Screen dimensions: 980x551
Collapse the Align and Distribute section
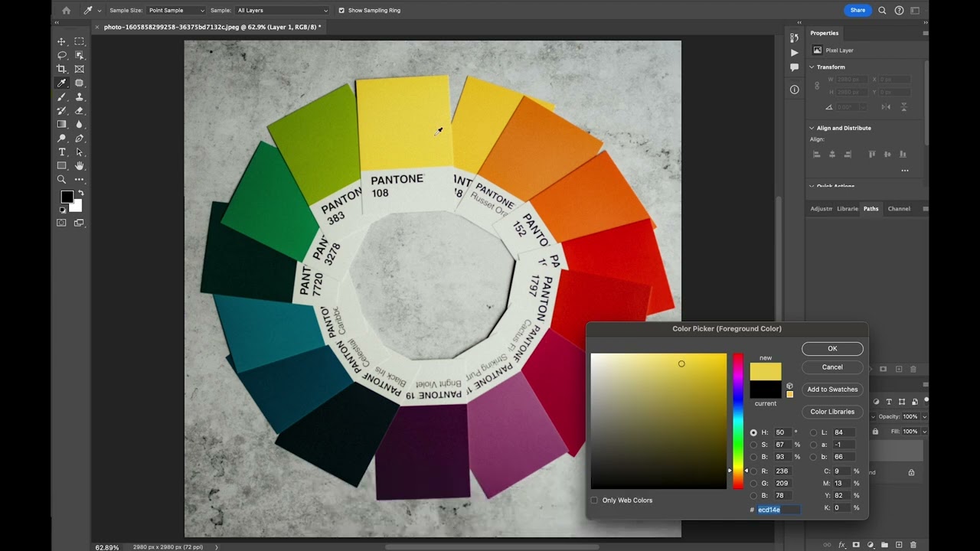tap(812, 128)
